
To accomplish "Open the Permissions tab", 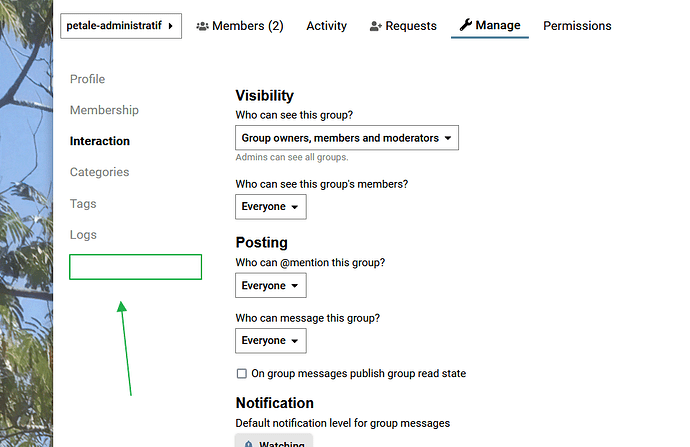I will pos(577,26).
